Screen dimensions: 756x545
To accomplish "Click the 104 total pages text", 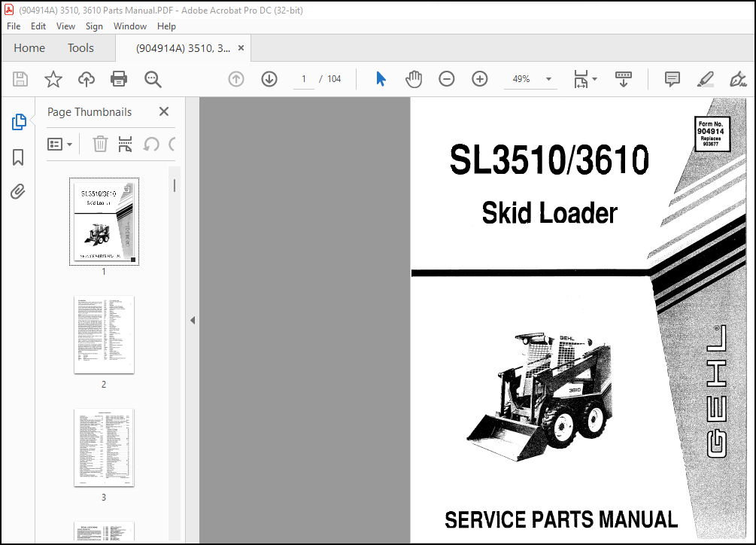I will click(334, 79).
